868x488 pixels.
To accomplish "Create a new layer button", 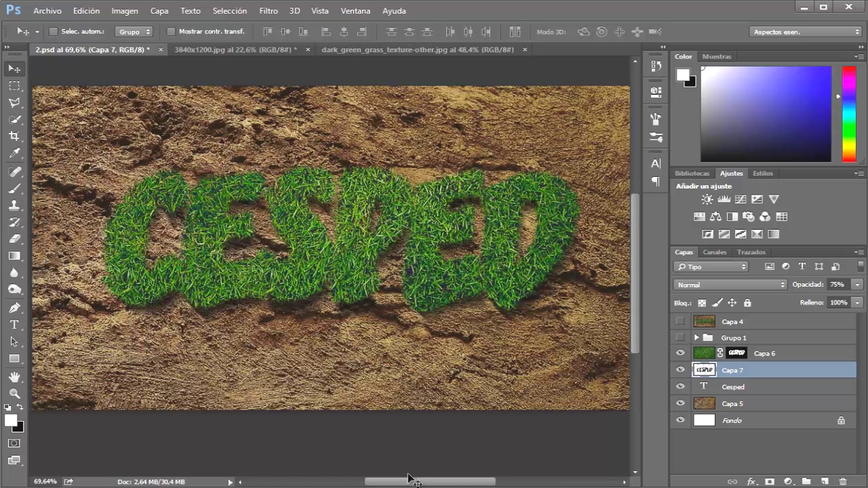I will [825, 481].
